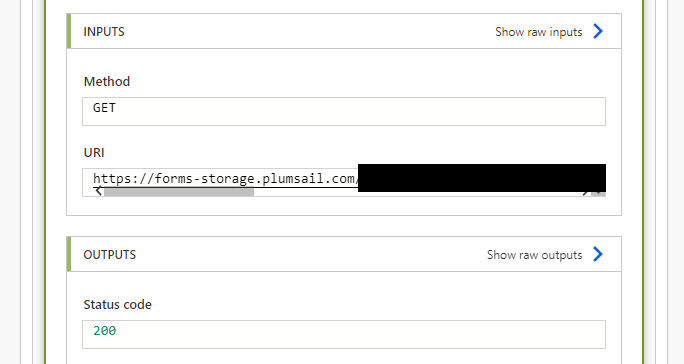
Task: Click the INPUTS section header title
Action: click(104, 32)
